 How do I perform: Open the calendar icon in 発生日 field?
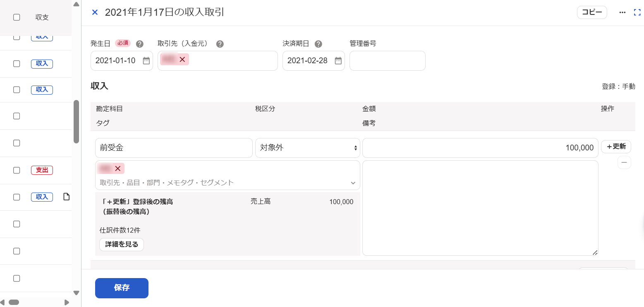146,61
